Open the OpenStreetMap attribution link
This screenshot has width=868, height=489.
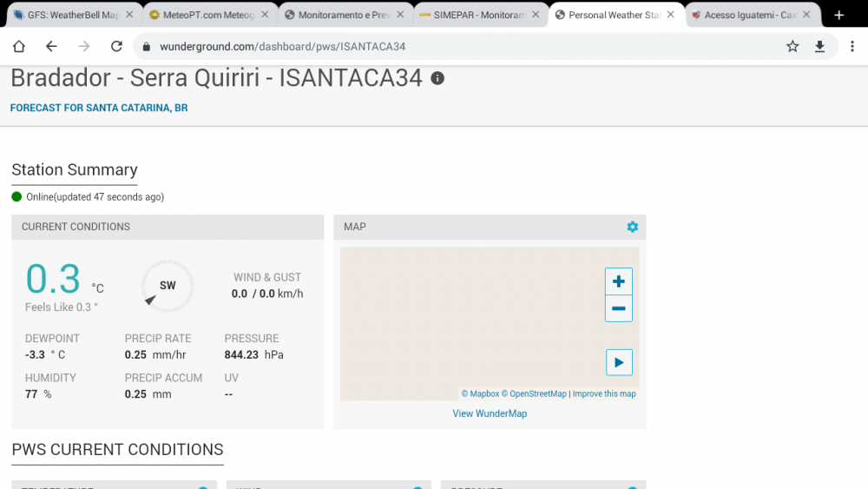[x=536, y=394]
